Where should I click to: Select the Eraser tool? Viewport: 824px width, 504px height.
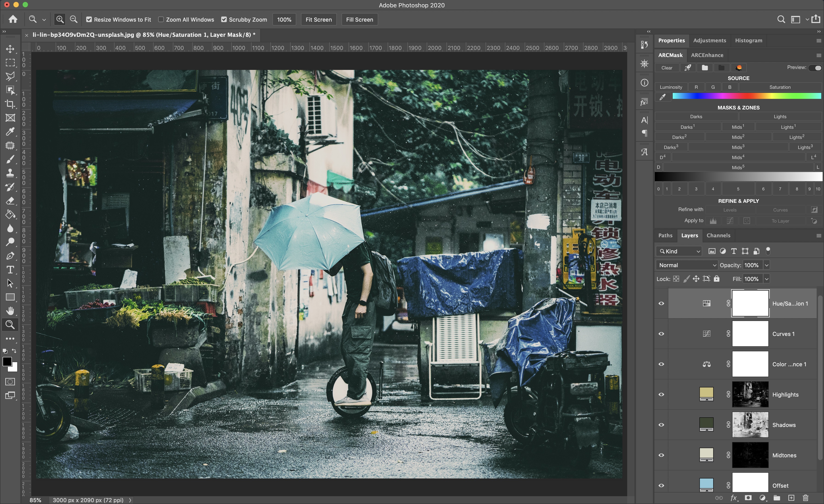pyautogui.click(x=10, y=201)
